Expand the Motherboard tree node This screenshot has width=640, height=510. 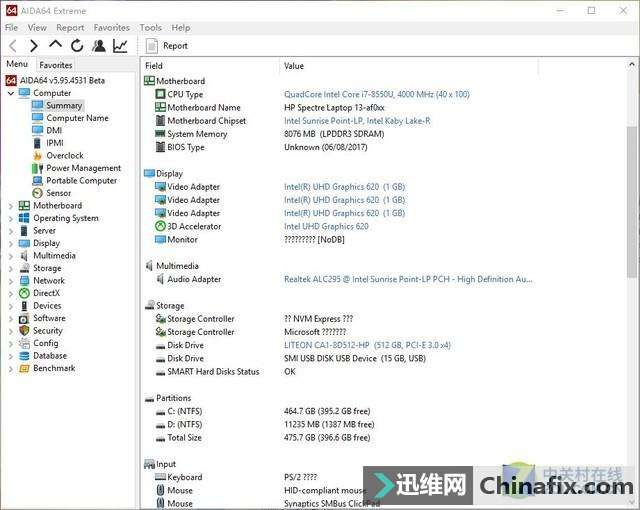coord(11,206)
